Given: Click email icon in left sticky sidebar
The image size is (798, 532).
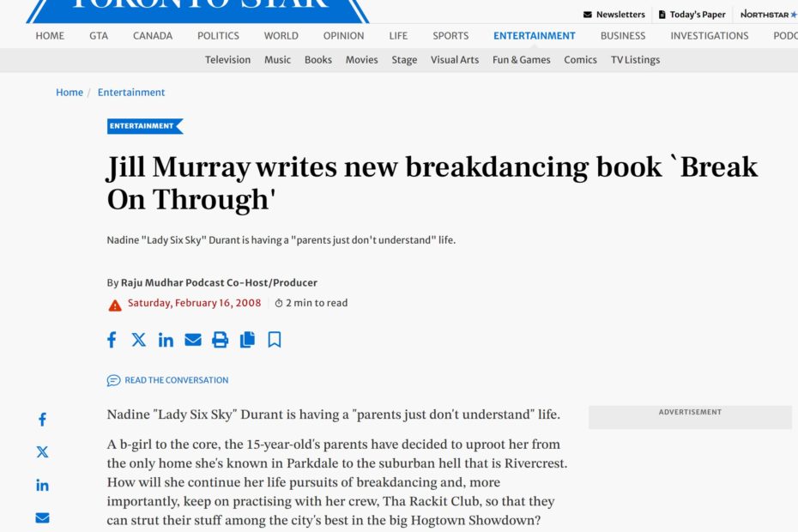Looking at the screenshot, I should click(43, 517).
